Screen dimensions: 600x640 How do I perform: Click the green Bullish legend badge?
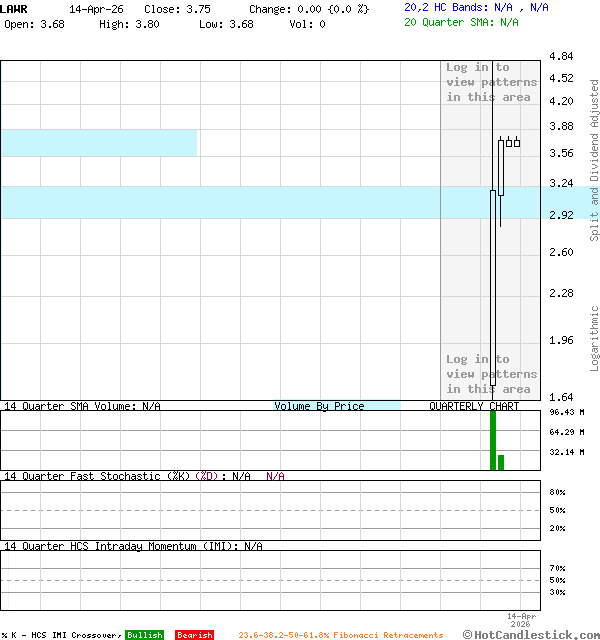point(144,635)
